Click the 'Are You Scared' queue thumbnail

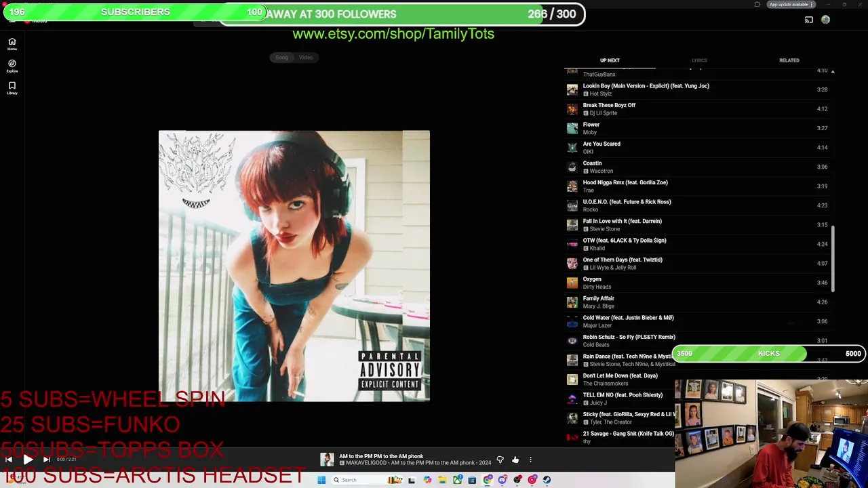click(x=572, y=148)
